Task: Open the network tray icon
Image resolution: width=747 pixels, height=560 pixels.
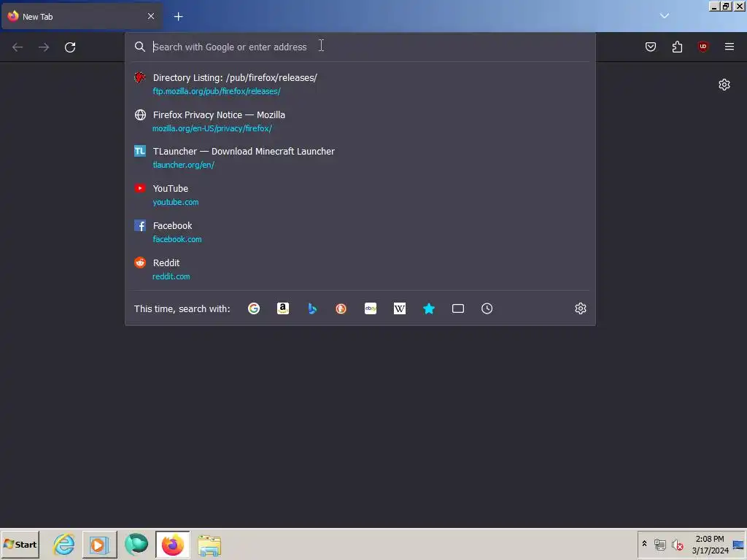Action: [x=659, y=544]
